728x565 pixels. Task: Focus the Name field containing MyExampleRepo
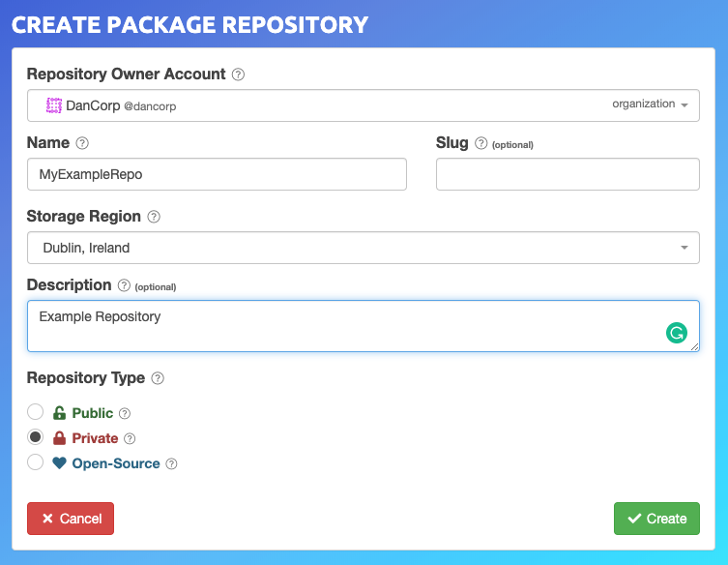click(x=217, y=174)
